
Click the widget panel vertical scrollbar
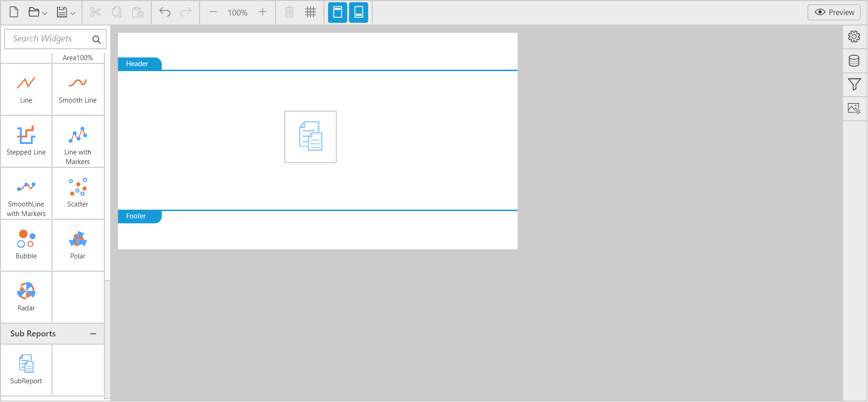[x=108, y=340]
